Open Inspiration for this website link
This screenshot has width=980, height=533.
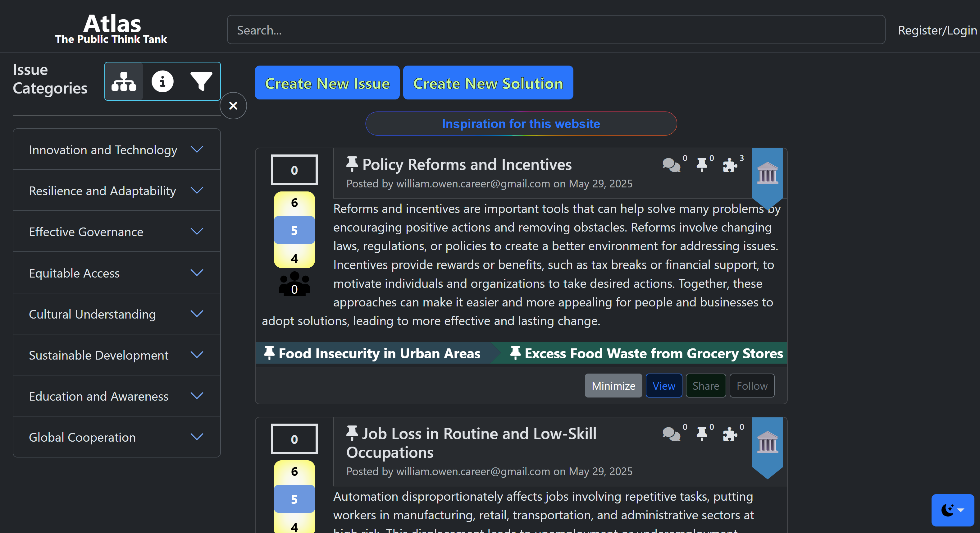pos(521,124)
